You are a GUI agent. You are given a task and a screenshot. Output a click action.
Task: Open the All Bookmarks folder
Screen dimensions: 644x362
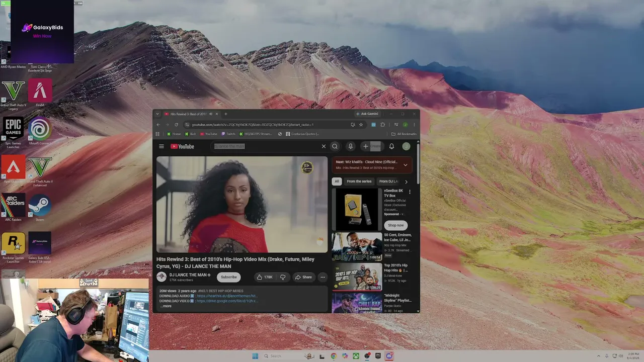[x=404, y=134]
